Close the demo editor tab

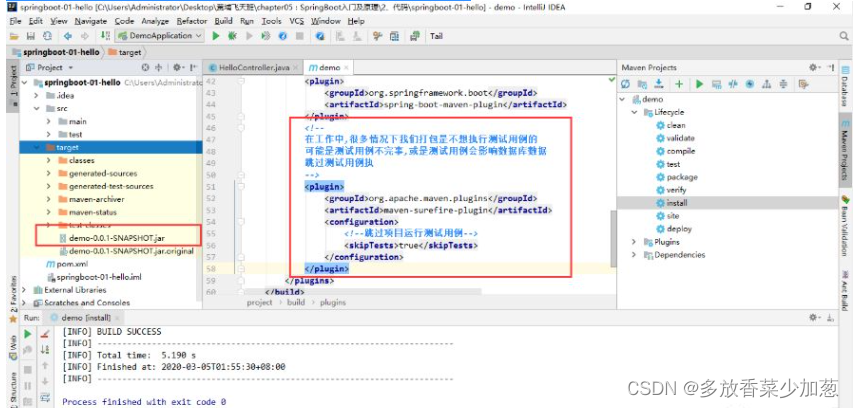tap(346, 68)
